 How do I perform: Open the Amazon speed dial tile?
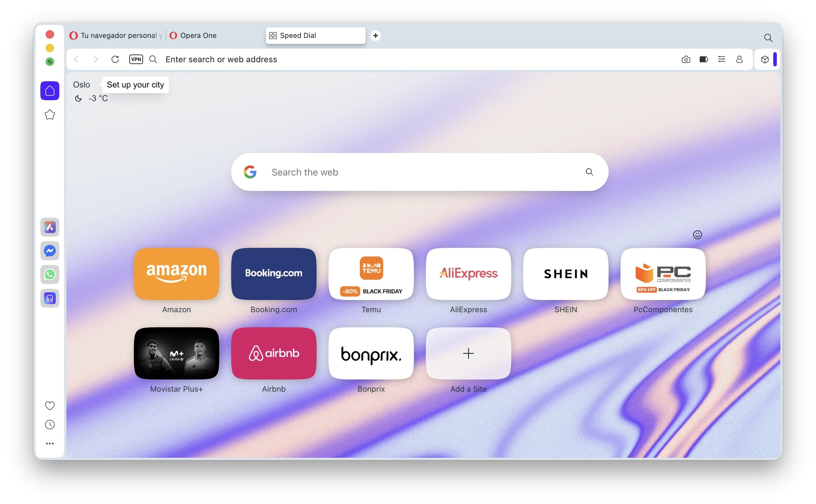(177, 274)
